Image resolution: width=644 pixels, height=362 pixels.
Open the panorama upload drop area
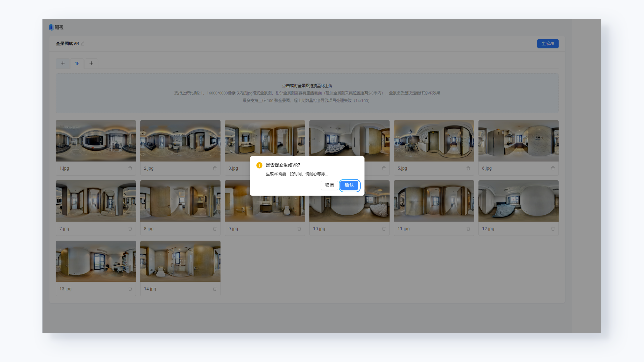pos(307,93)
